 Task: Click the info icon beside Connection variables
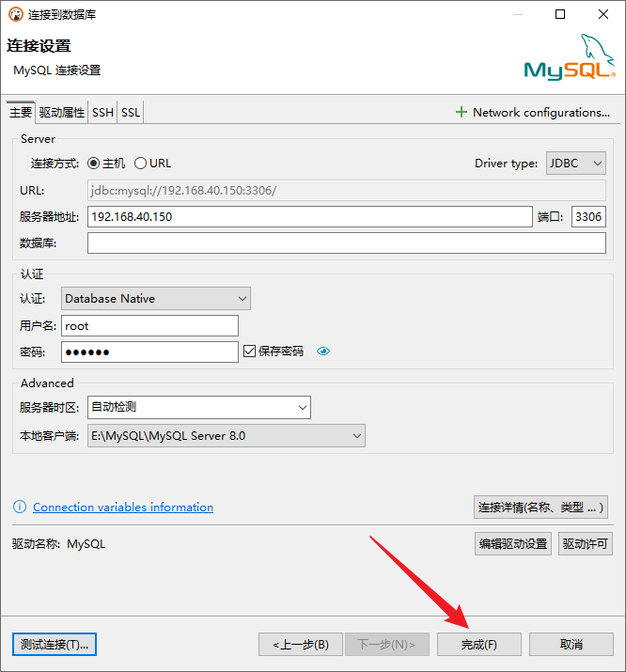[x=20, y=508]
